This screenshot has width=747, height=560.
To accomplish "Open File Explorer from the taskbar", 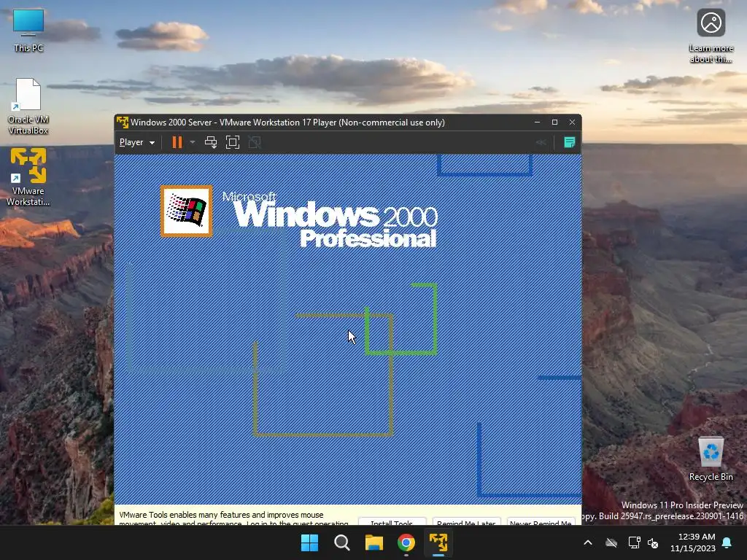I will tap(374, 542).
